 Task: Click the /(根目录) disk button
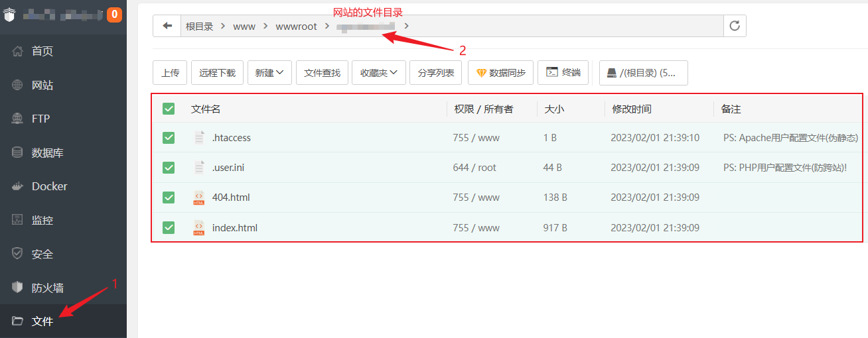pos(644,73)
